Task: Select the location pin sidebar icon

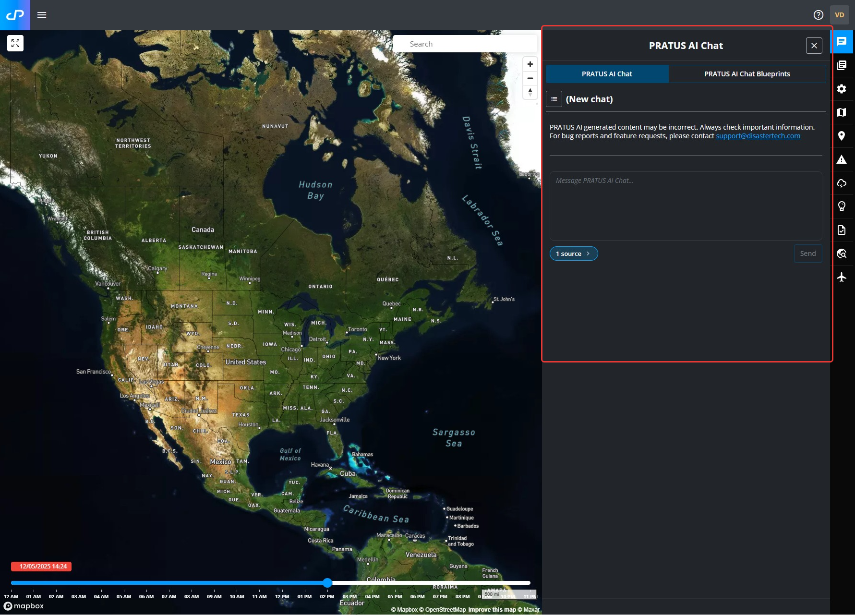Action: click(842, 136)
